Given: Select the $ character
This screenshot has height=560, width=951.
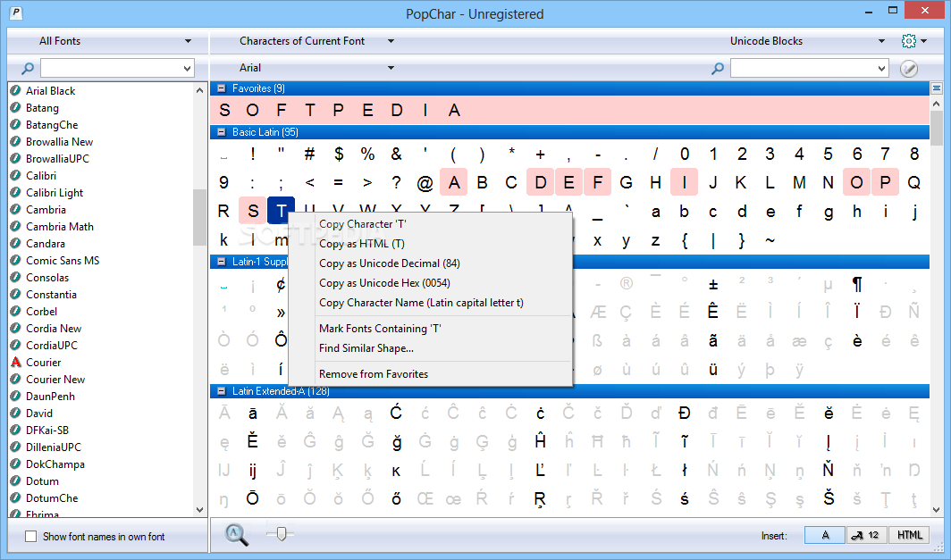Looking at the screenshot, I should click(x=339, y=154).
